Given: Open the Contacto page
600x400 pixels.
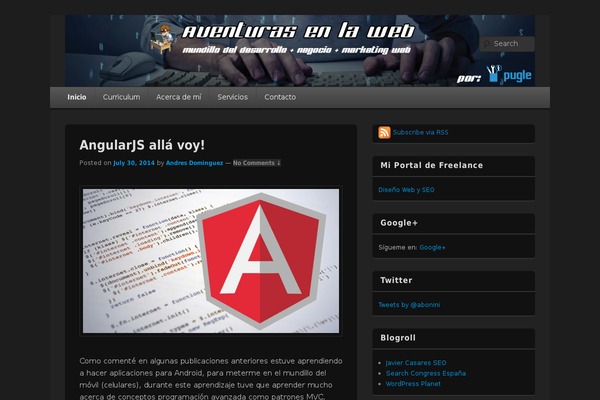Looking at the screenshot, I should point(280,97).
